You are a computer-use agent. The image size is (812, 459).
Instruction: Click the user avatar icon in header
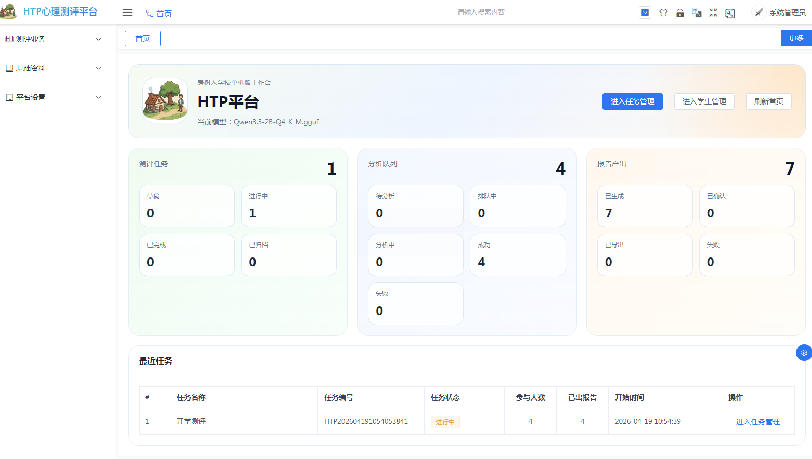(x=759, y=12)
